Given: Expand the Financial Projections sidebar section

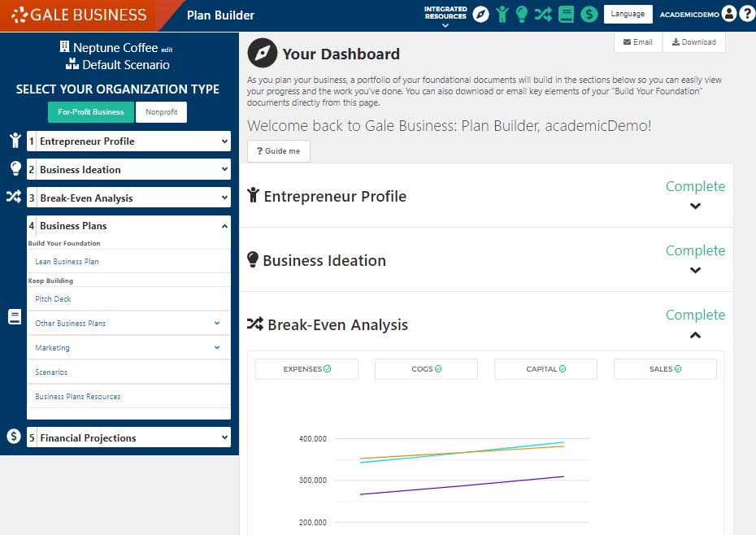Looking at the screenshot, I should point(128,437).
